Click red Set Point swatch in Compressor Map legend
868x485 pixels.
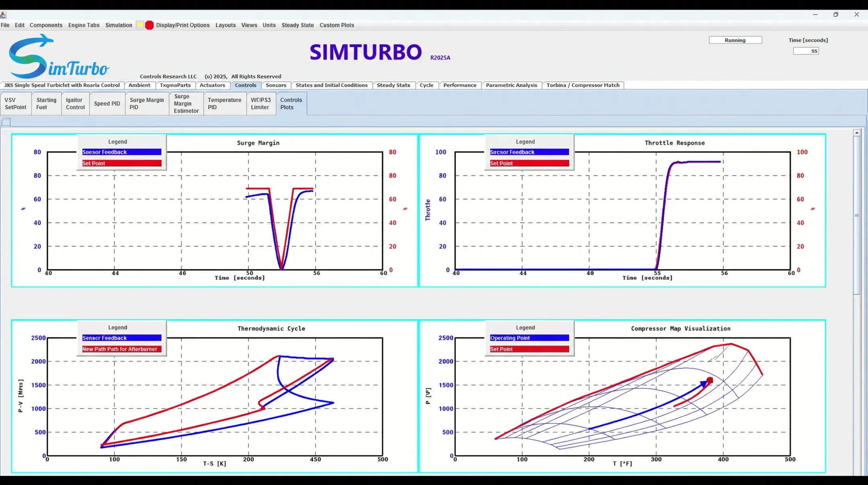click(x=529, y=349)
